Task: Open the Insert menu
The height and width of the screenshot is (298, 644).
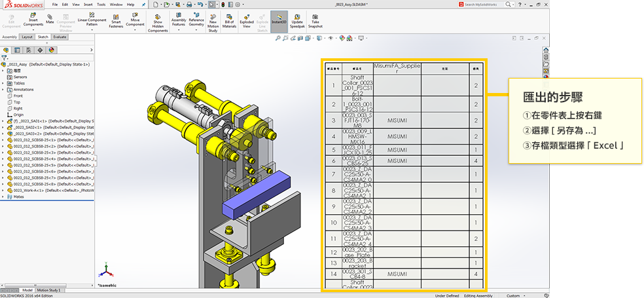Action: point(88,4)
